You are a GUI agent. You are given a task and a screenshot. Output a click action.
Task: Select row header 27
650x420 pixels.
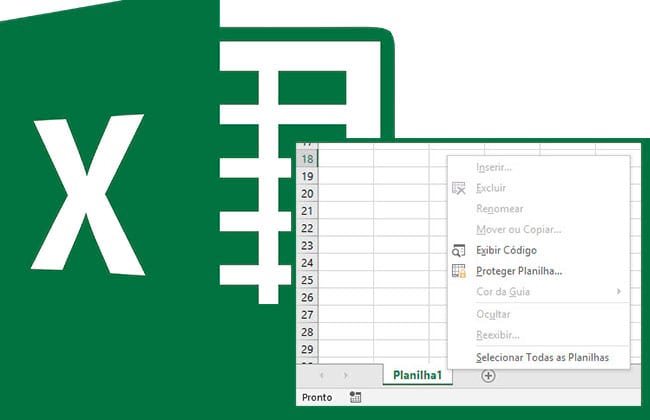click(x=307, y=315)
